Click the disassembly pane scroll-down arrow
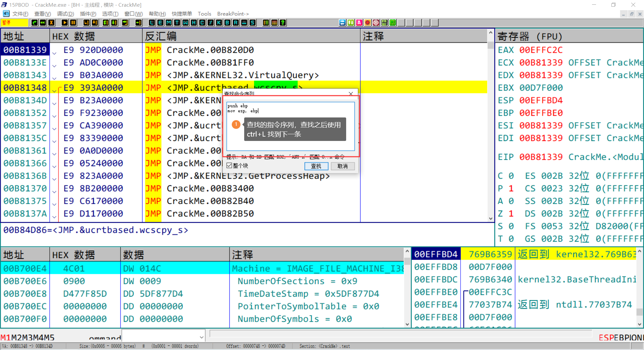 click(x=491, y=218)
